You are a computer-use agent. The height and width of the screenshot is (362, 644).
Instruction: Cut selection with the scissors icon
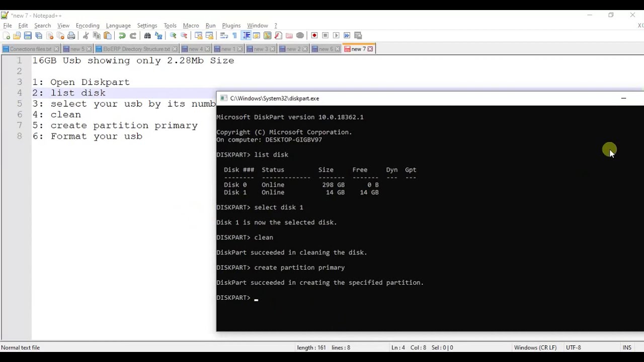coord(85,35)
